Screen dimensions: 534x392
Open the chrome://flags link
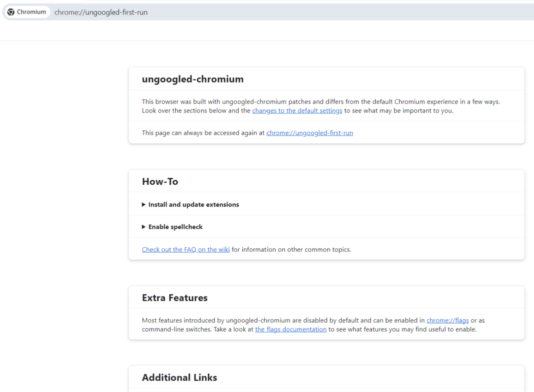[447, 320]
